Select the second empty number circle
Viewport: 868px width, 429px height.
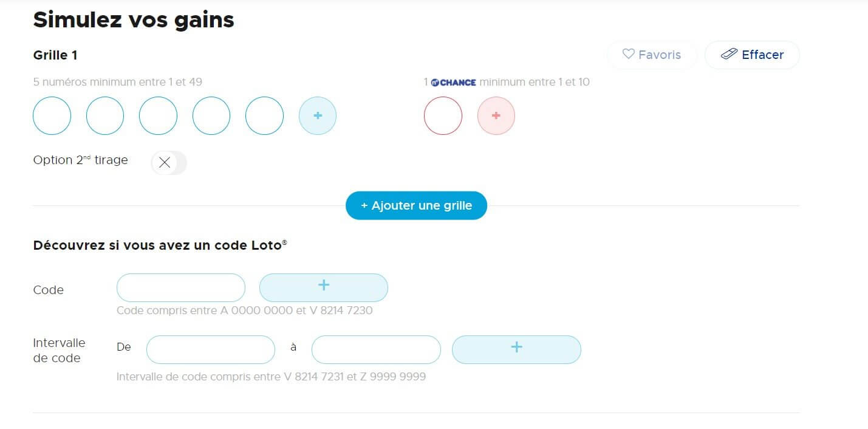coord(105,115)
